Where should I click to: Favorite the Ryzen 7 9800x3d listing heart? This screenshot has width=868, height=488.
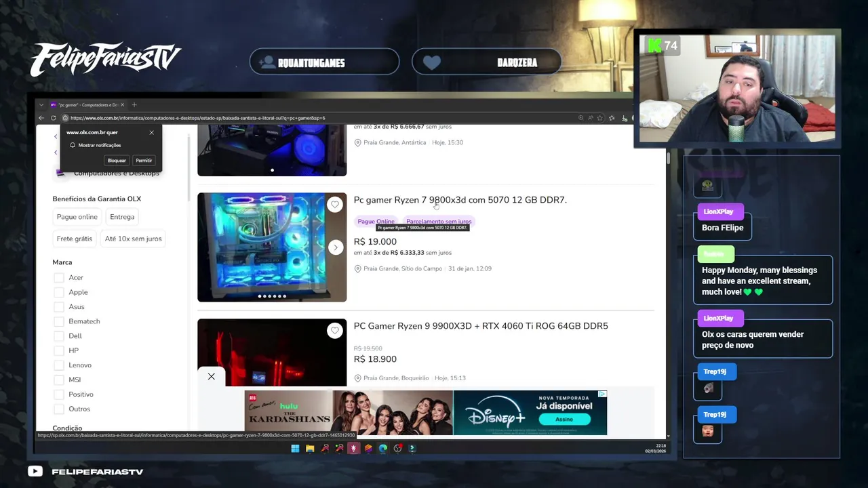click(x=335, y=205)
